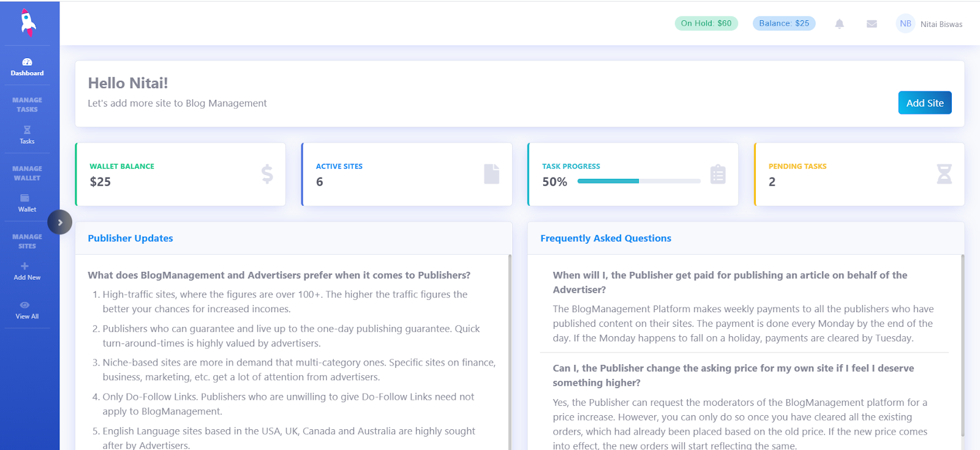The image size is (980, 450).
Task: Open Tasks from the sidebar
Action: 27,135
